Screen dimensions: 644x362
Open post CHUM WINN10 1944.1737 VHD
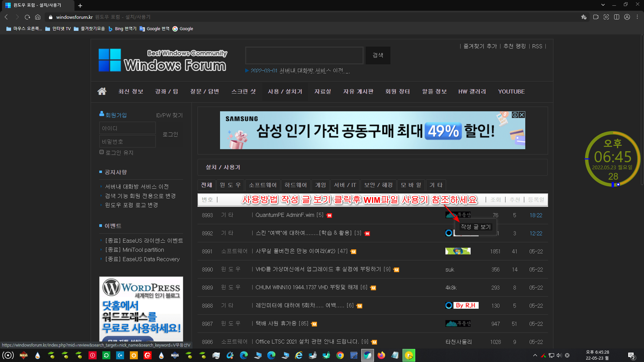pyautogui.click(x=307, y=288)
